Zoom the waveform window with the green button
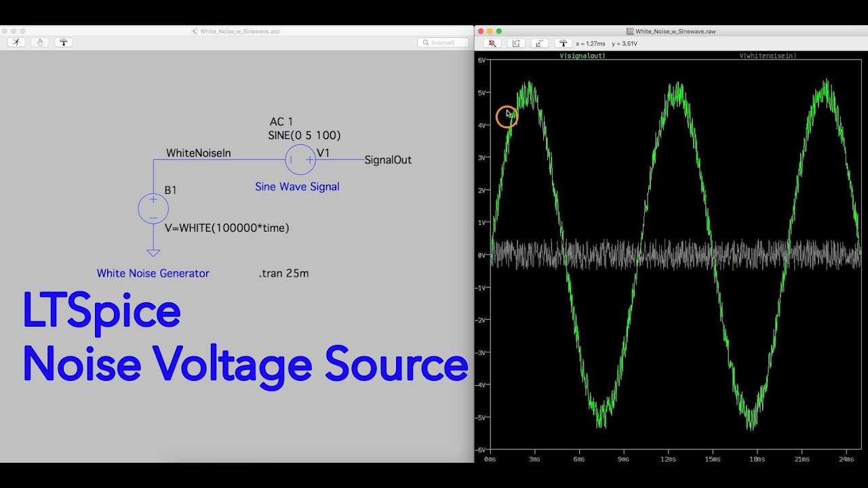The height and width of the screenshot is (488, 868). click(x=499, y=31)
